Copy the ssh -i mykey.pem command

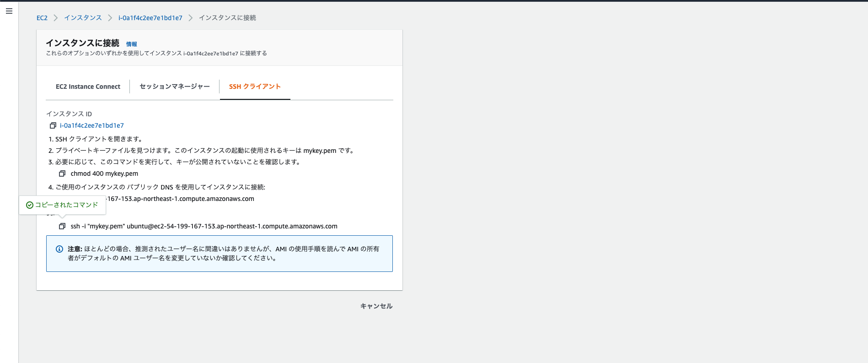point(62,226)
